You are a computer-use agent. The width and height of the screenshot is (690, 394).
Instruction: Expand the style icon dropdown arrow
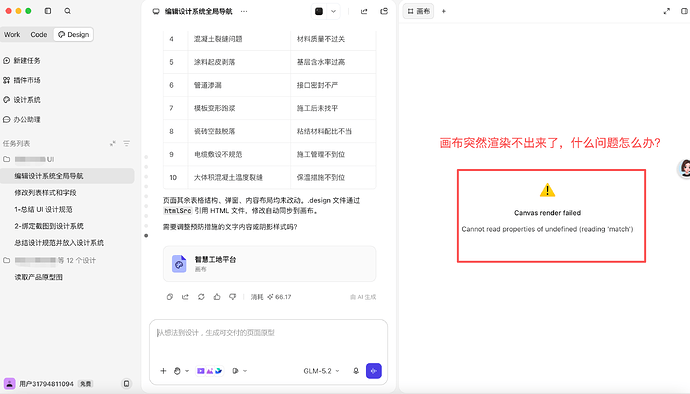click(245, 371)
